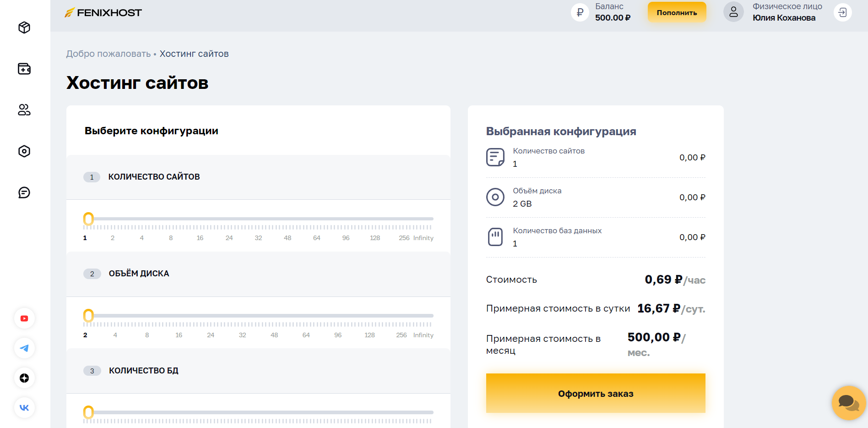Open the Telegram social link
Screen dimensions: 868x428
[x=24, y=348]
